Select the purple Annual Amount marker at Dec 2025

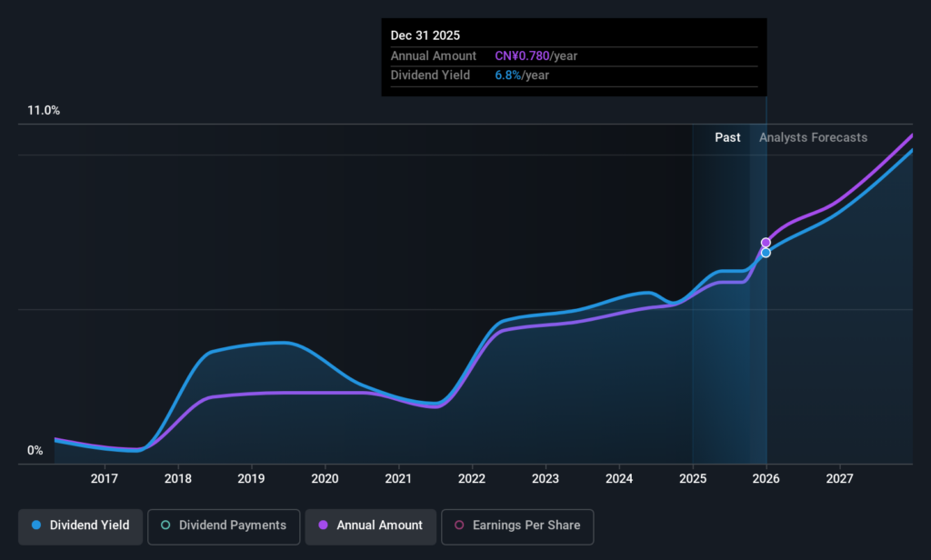coord(766,243)
